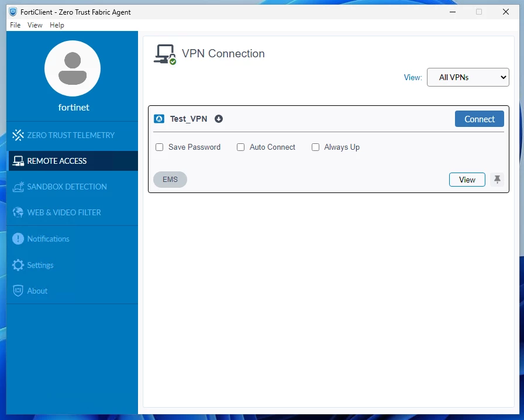Click the Remote Access laptop-lock icon
The width and height of the screenshot is (524, 420).
[x=18, y=161]
